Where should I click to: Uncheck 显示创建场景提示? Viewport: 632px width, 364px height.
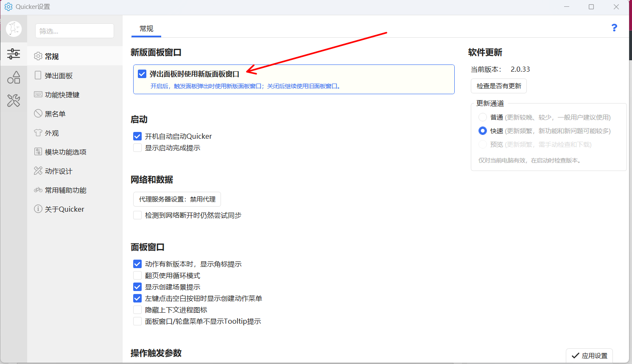click(x=137, y=287)
